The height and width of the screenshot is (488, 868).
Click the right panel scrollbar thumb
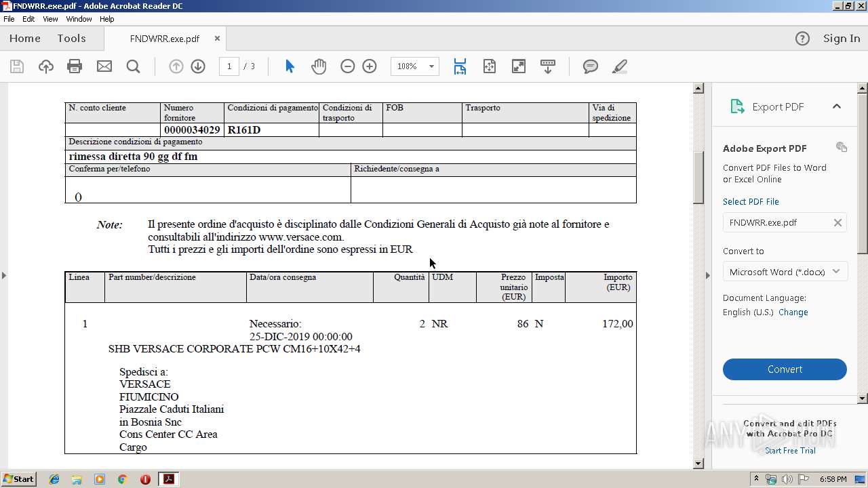[x=863, y=174]
